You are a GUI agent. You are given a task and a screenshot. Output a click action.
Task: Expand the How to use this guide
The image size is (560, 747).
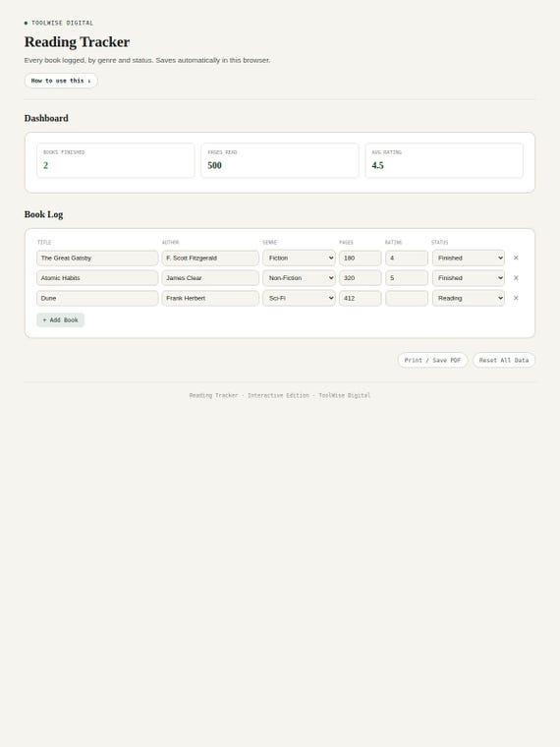click(61, 81)
